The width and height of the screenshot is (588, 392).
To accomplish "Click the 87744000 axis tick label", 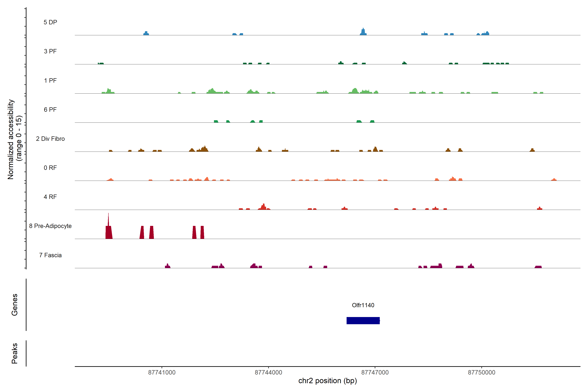I will 268,373.
